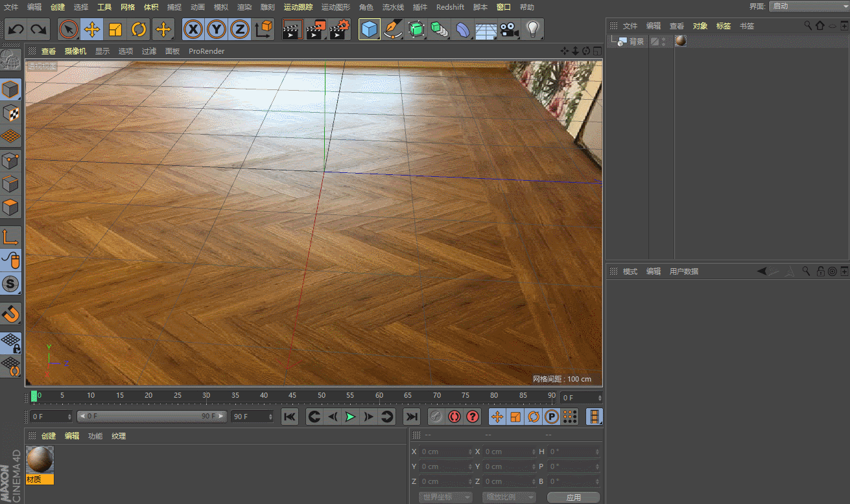850x504 pixels.
Task: Select the Spline Pen tool
Action: tap(393, 29)
